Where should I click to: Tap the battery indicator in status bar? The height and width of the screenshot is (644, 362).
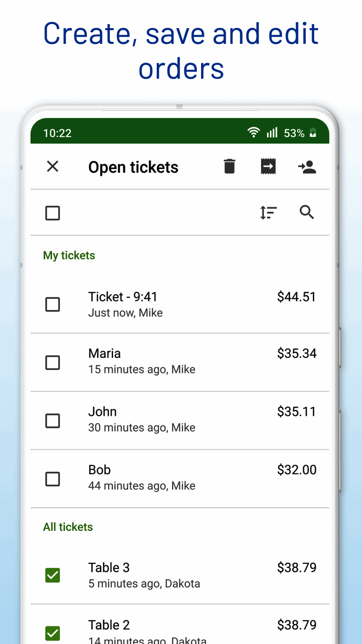[x=313, y=133]
